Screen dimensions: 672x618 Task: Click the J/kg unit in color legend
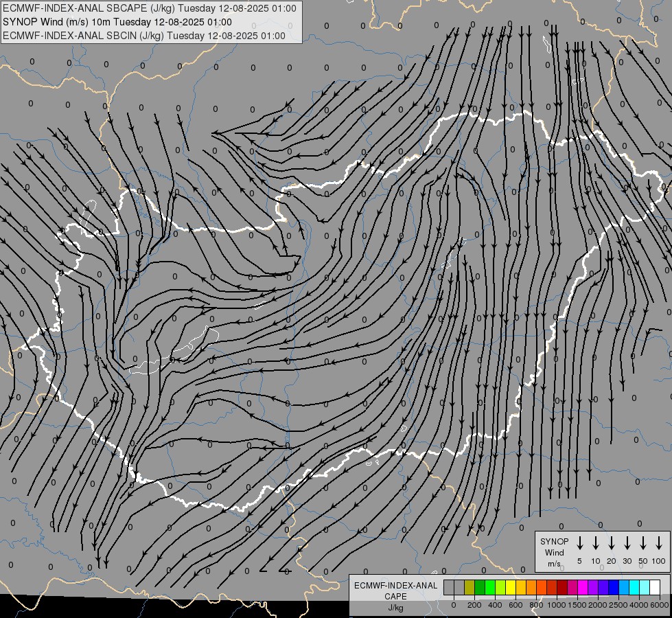click(x=395, y=608)
